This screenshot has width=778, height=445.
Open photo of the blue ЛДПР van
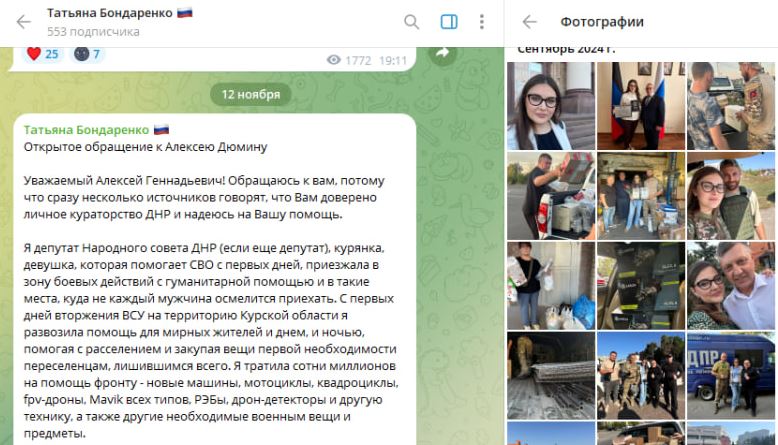coord(731,376)
